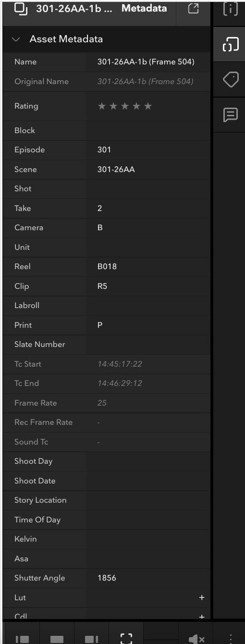Click the Metadata panel title
Screen dimensions: 245x644
tap(144, 8)
